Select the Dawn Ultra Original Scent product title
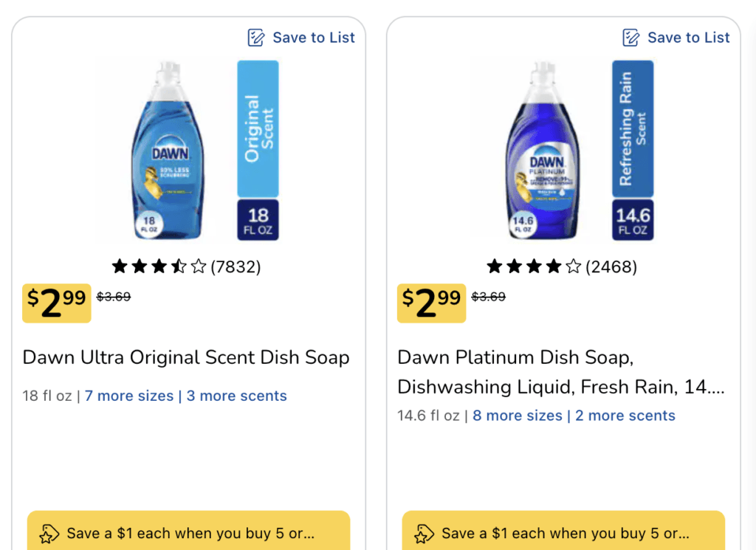This screenshot has height=550, width=756. click(x=186, y=357)
